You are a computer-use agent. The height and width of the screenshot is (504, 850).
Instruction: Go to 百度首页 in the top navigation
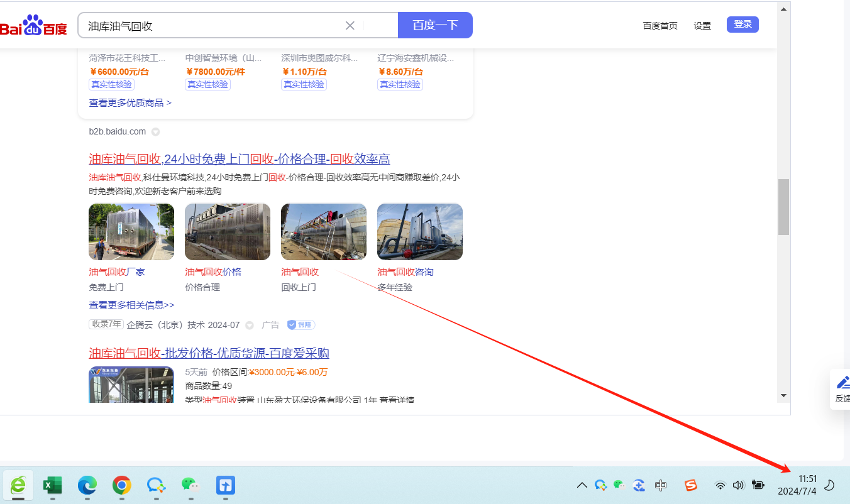tap(660, 26)
